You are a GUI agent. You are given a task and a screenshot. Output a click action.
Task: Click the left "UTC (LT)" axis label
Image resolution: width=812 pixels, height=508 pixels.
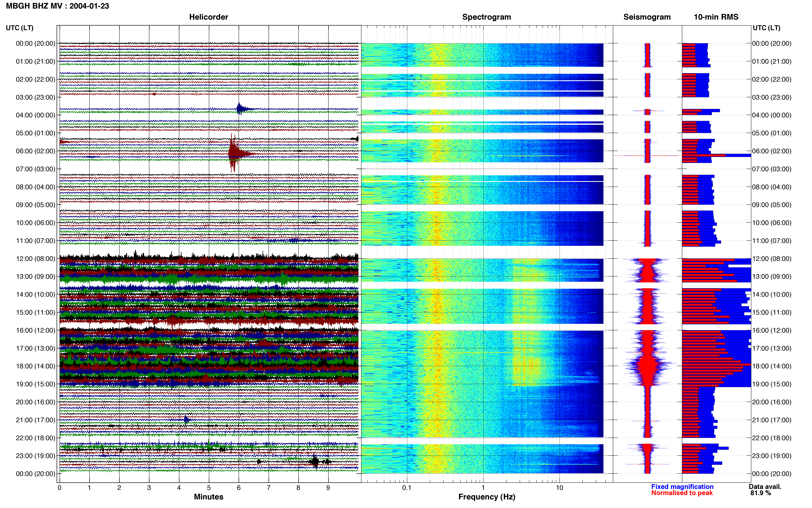[19, 28]
